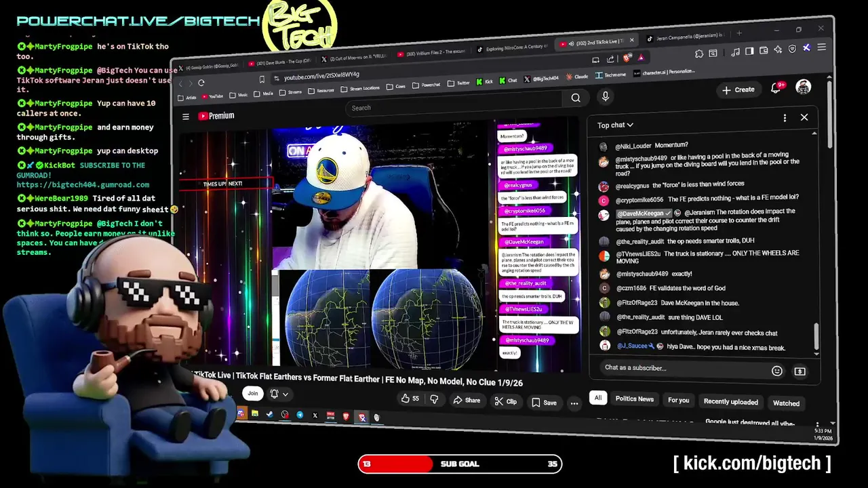Open the YouTube hamburger guide menu

point(185,117)
